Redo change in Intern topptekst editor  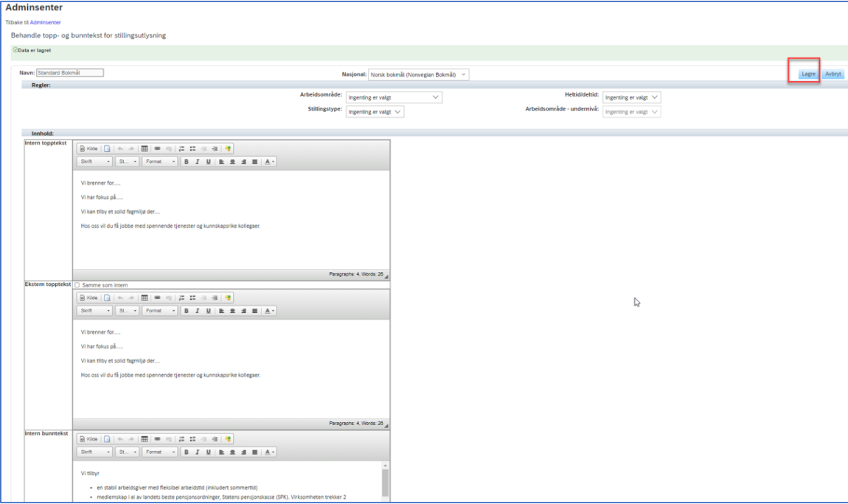tap(131, 149)
